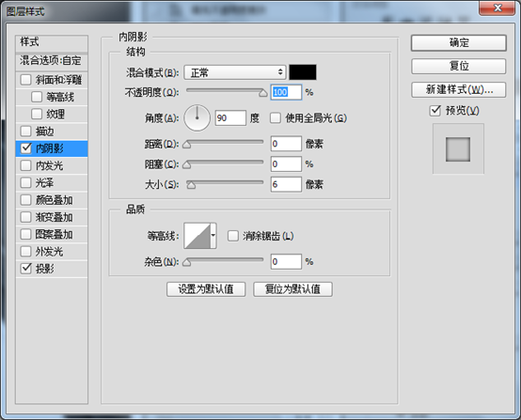This screenshot has width=521, height=420.
Task: Click the black shadow color swatch
Action: tap(303, 72)
